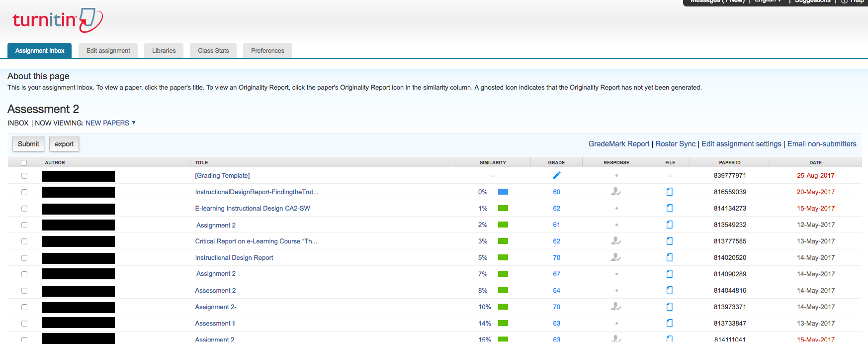Sort the table by the AUTHOR column header

click(x=55, y=163)
